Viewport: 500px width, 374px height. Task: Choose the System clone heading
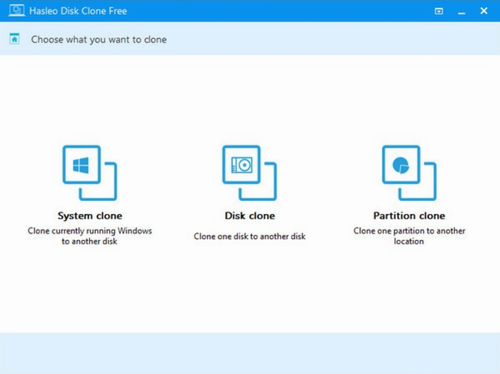click(90, 216)
